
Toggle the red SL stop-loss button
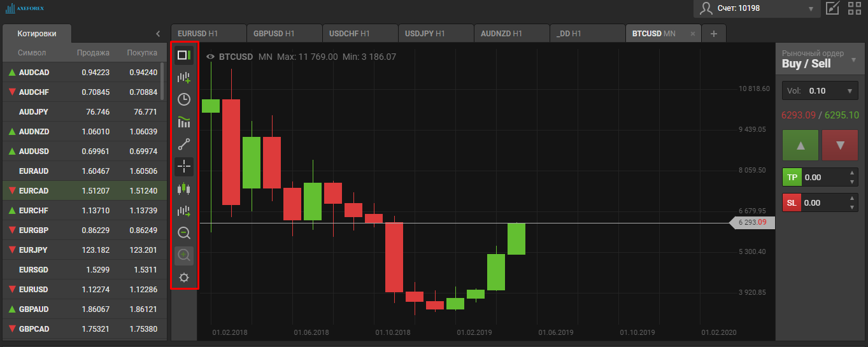click(x=792, y=203)
